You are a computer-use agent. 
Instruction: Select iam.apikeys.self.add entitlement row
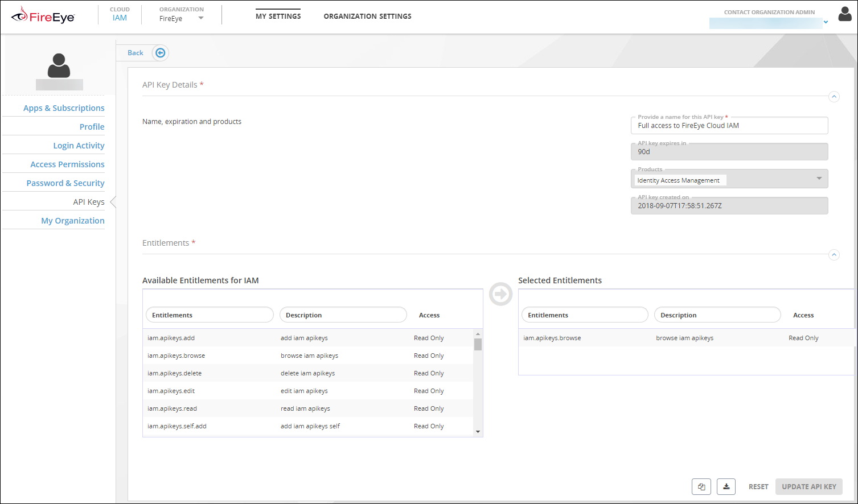(308, 426)
